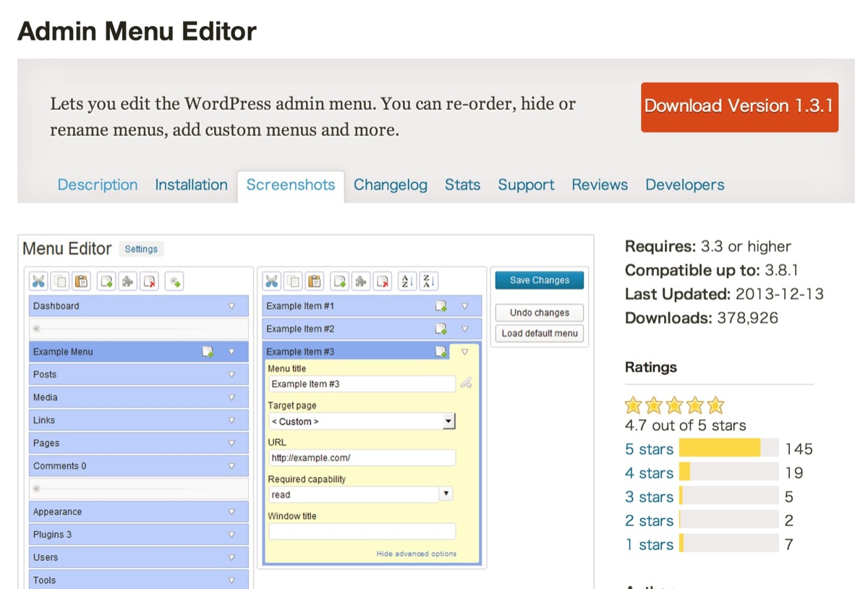Click the Delete item icon in the submenu toolbar
Screen dimensions: 868x589
383,281
